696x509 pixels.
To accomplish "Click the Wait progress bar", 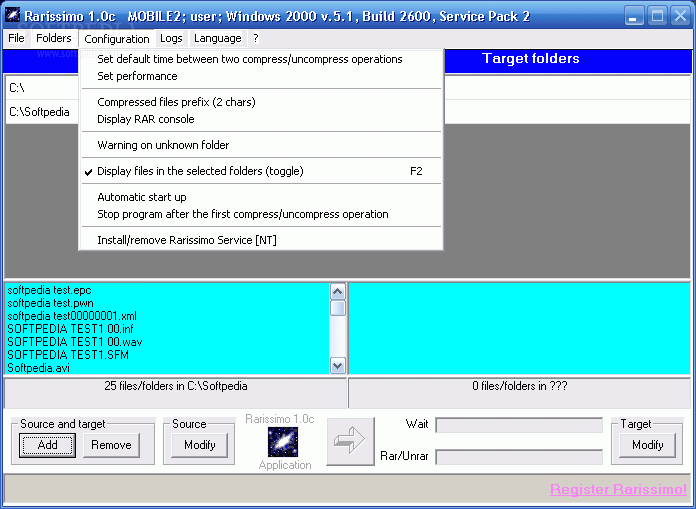I will pyautogui.click(x=519, y=425).
